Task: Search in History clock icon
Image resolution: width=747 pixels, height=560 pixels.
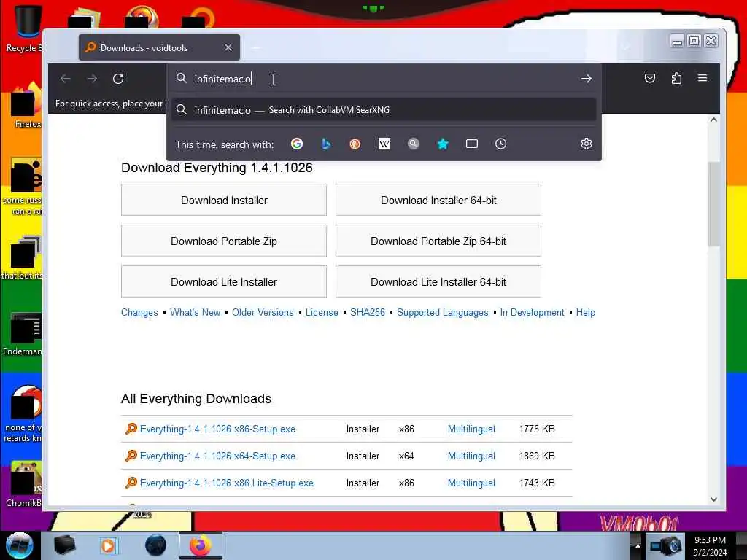Action: [500, 144]
